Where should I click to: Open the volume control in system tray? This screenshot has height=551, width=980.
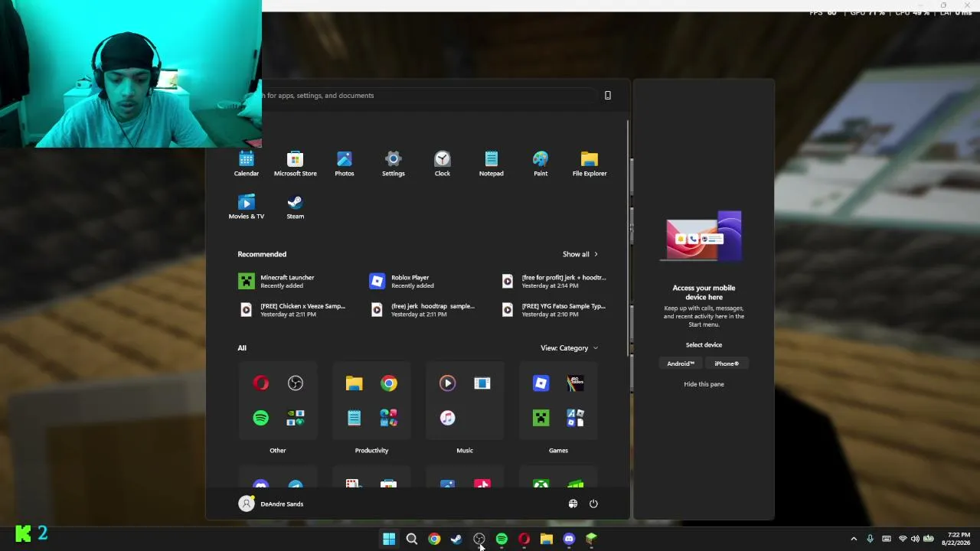[x=915, y=539]
